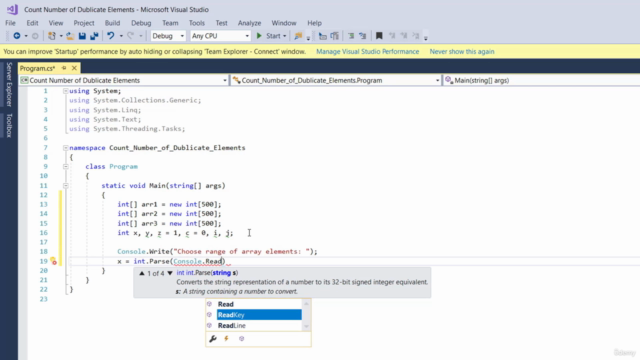Click the Visual Studio logo icon
This screenshot has height=360, width=640.
[x=12, y=9]
